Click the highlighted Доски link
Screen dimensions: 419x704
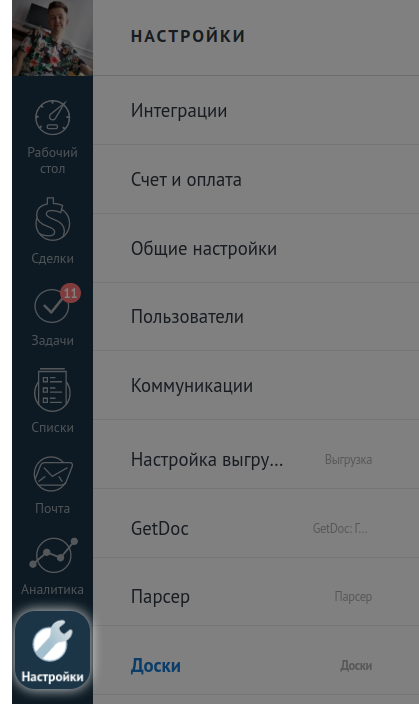pyautogui.click(x=156, y=665)
